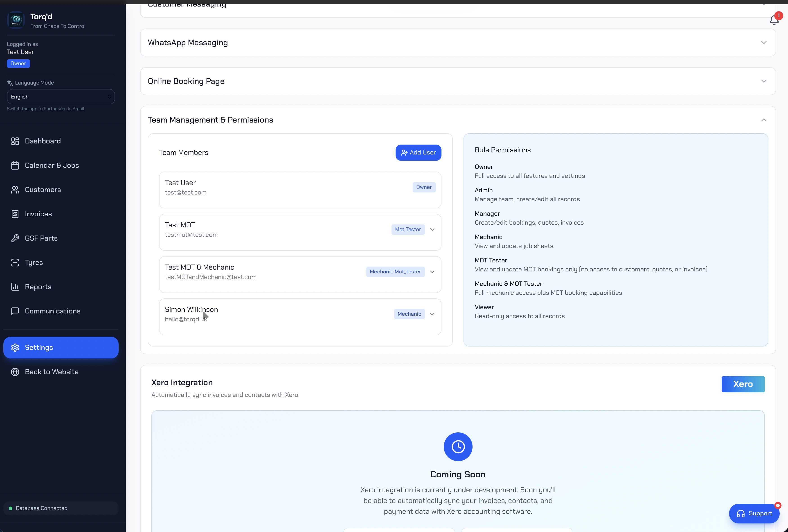Click the Dashboard grid icon
The image size is (788, 532).
click(x=15, y=141)
